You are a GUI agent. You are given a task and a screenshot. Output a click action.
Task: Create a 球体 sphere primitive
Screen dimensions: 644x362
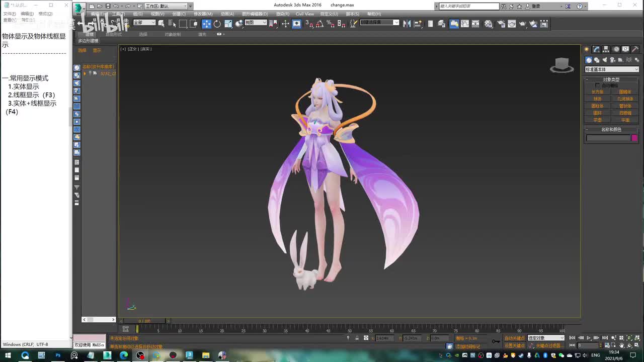(x=597, y=99)
